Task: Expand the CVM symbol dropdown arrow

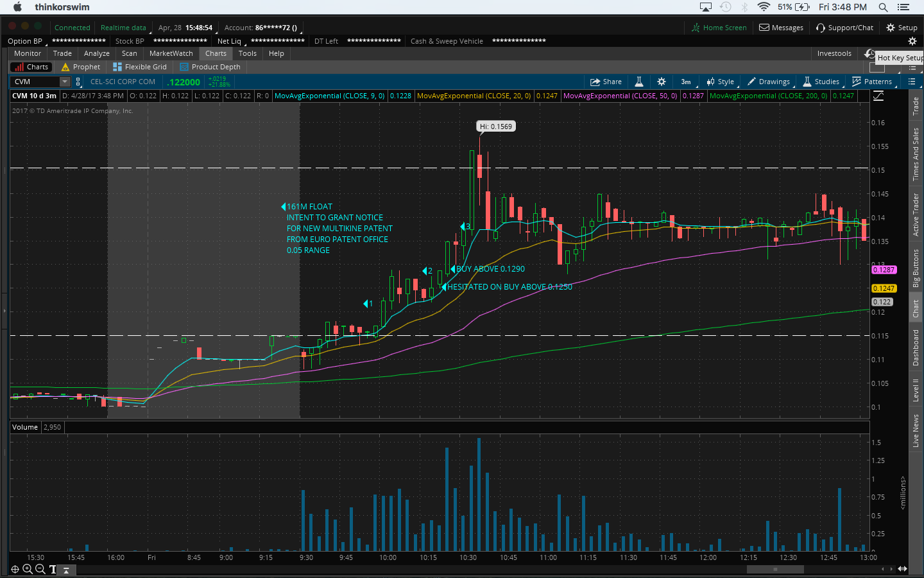Action: click(x=65, y=82)
